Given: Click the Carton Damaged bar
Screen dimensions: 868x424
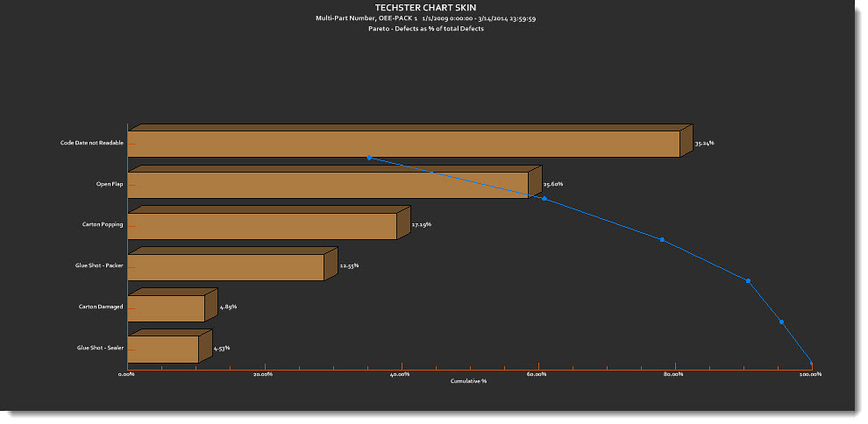Looking at the screenshot, I should click(166, 308).
